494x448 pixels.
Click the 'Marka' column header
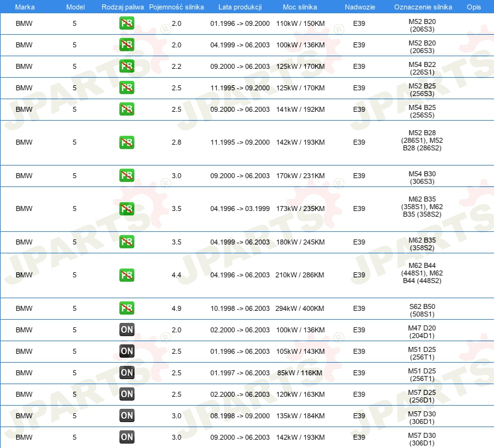point(25,6)
